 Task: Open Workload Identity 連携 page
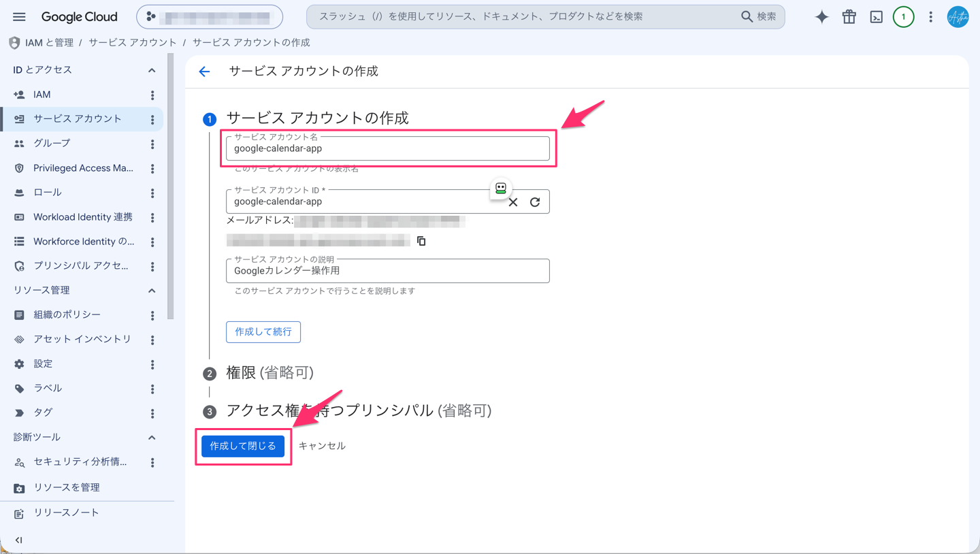82,217
